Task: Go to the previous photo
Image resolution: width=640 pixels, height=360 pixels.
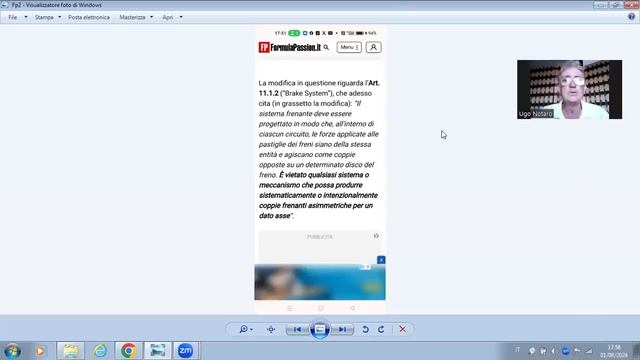Action: coord(297,329)
